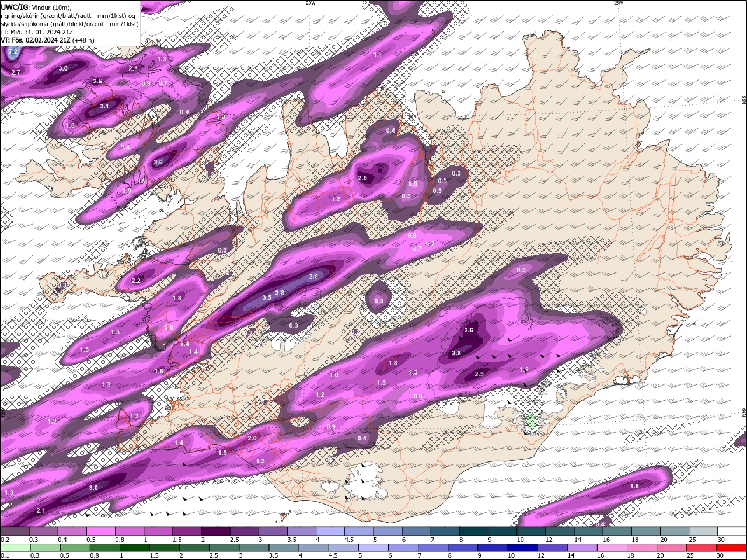Click the 2.7 value near left edge
Screen dimensions: 747x560
point(16,72)
